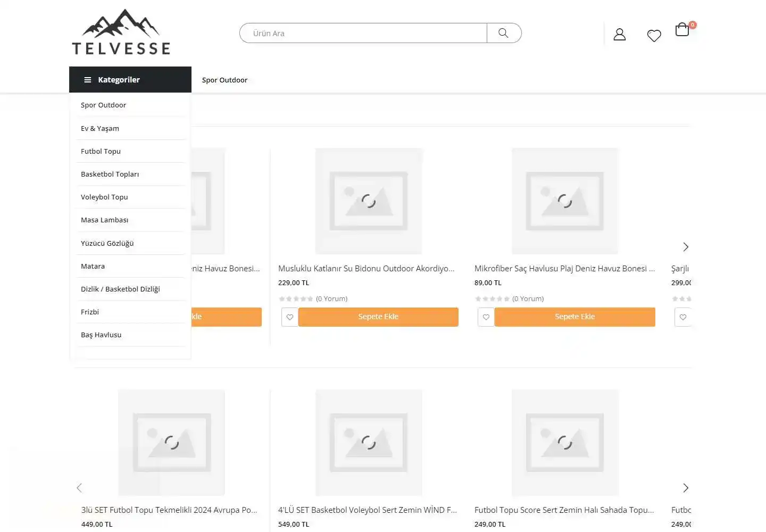Show previous products in second carousel
The height and width of the screenshot is (532, 766).
coord(79,488)
